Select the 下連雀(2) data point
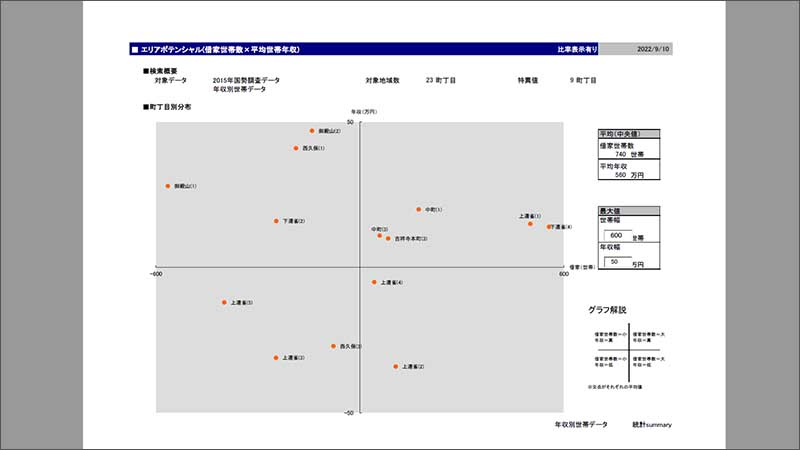Screen dimensions: 800x450 [276, 221]
